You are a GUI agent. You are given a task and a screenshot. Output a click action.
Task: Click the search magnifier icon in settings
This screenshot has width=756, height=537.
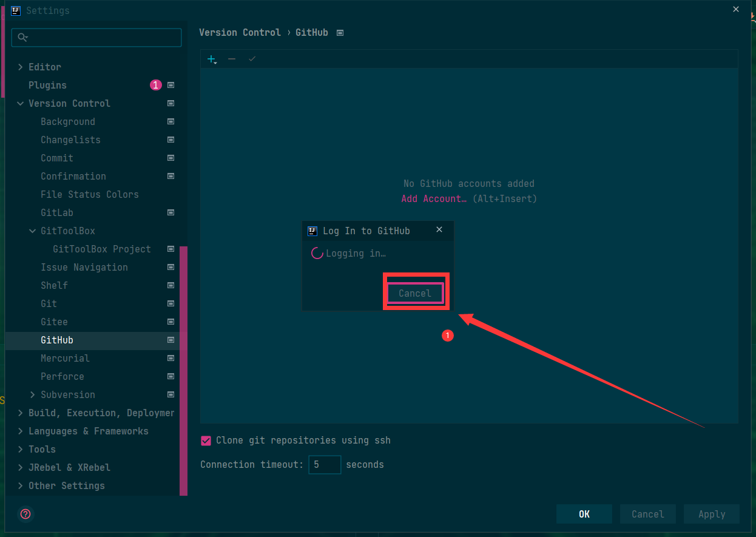(23, 38)
